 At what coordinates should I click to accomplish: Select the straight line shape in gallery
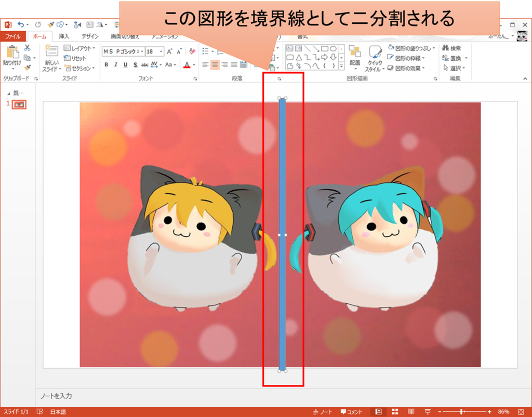pyautogui.click(x=307, y=48)
